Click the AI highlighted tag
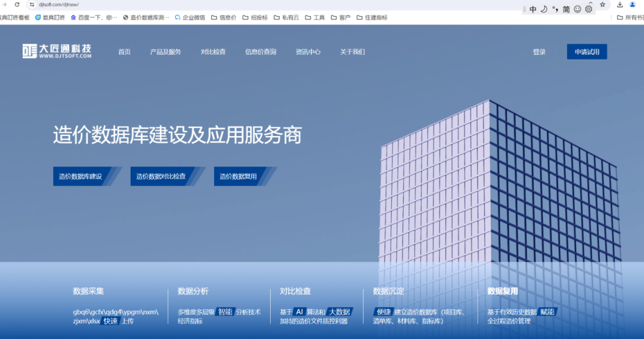 point(299,312)
